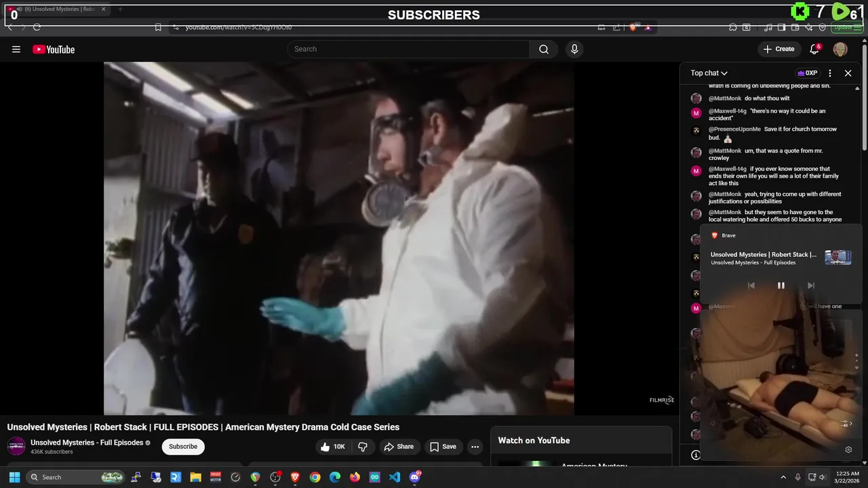Click the search magnifier button
Image resolution: width=868 pixels, height=488 pixels.
tap(544, 49)
